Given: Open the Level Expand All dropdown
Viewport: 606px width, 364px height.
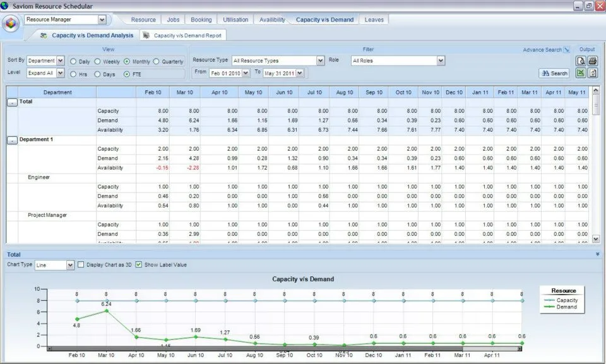Looking at the screenshot, I should click(x=61, y=73).
